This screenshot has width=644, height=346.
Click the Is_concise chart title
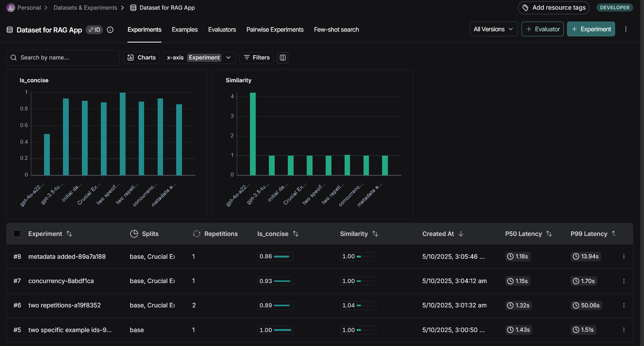[34, 80]
